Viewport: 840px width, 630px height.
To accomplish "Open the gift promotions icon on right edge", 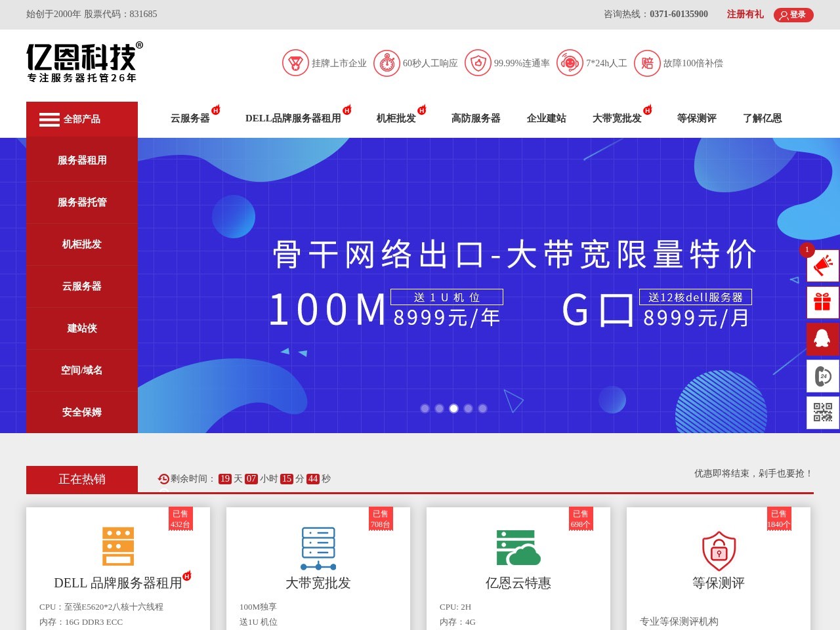I will [823, 302].
